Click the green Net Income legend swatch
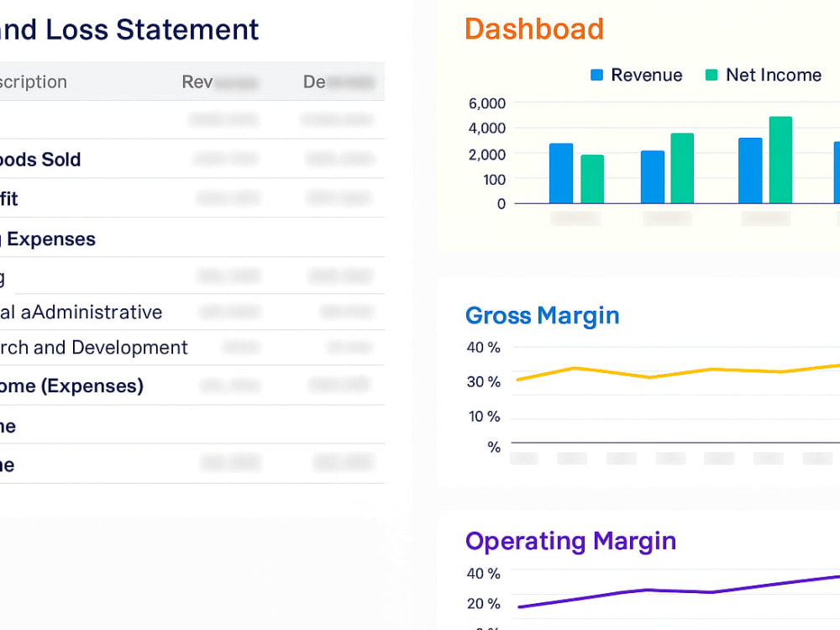Image resolution: width=840 pixels, height=630 pixels. 711,76
